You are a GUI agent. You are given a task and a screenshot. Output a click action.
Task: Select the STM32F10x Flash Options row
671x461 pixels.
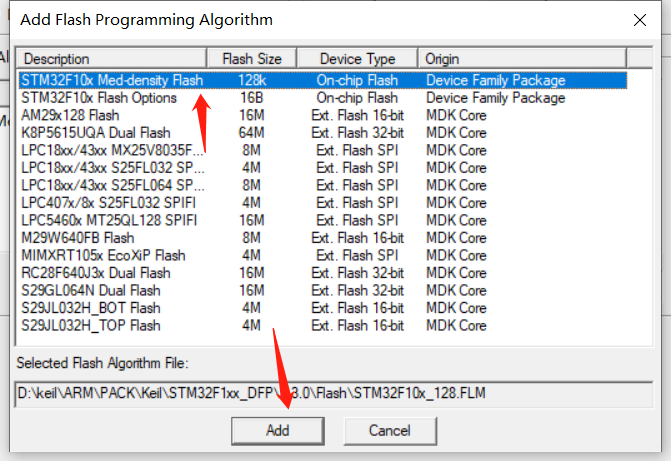[323, 98]
